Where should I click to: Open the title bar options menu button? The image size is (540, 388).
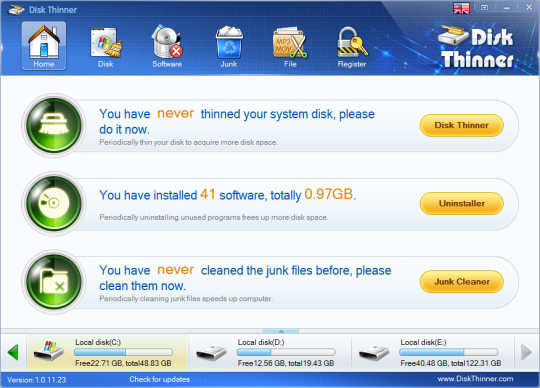(x=485, y=8)
